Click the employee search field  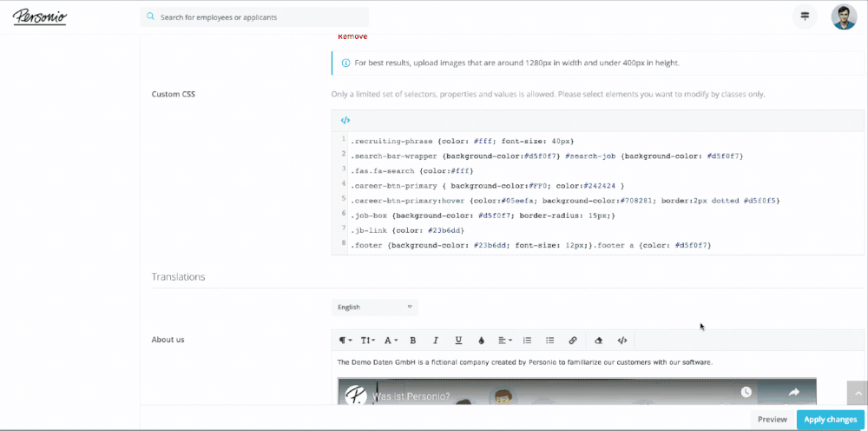point(254,17)
